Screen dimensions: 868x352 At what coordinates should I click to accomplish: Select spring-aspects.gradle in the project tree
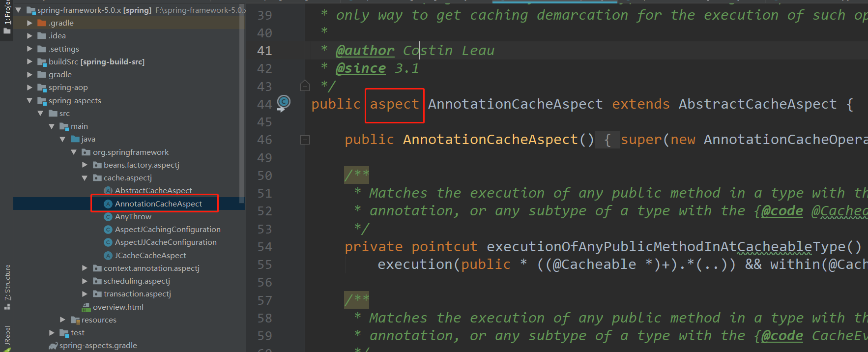(98, 346)
